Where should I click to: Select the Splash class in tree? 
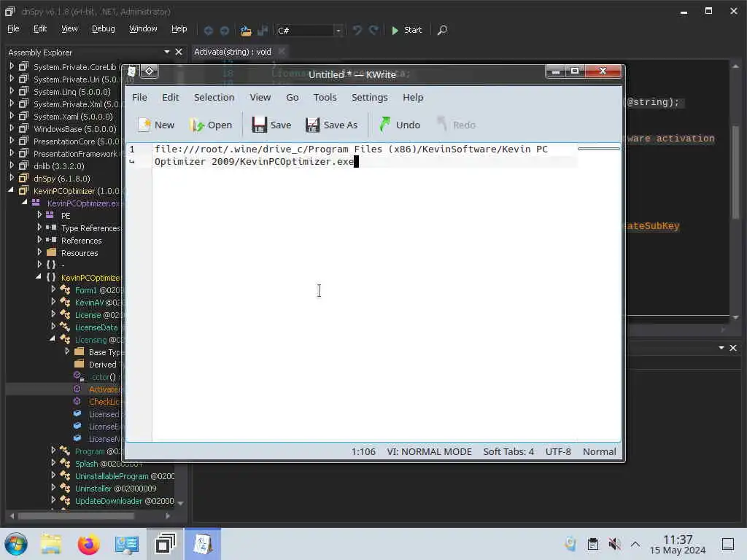86,463
